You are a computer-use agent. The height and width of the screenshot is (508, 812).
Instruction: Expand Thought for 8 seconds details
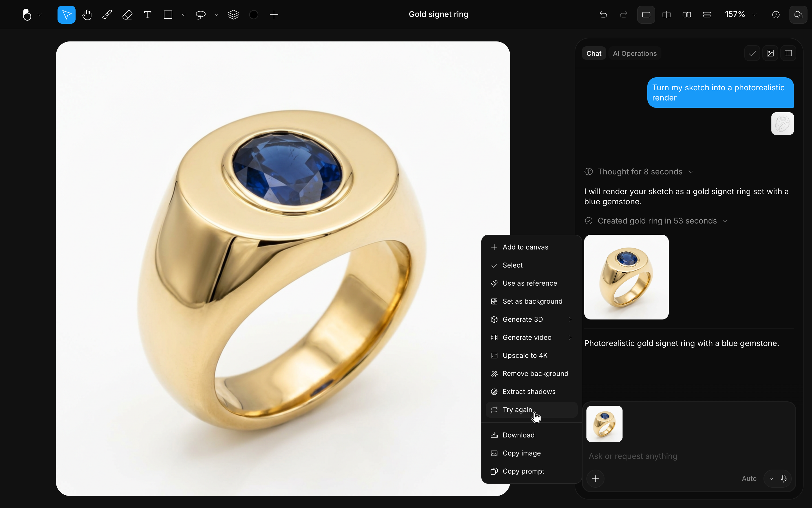coord(639,172)
